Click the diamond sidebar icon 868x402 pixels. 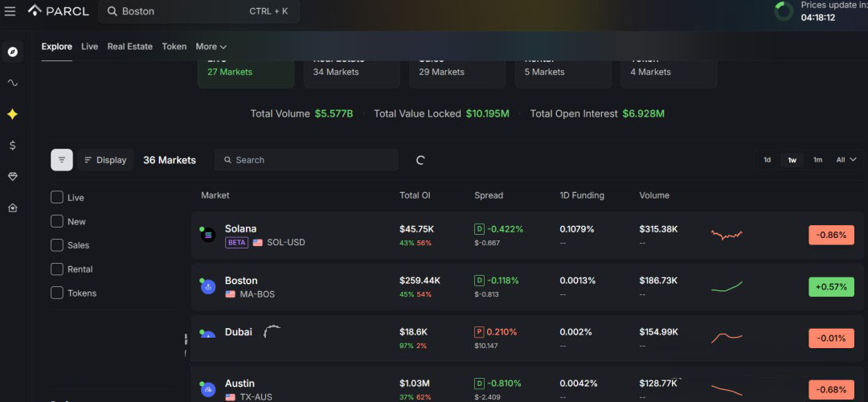pos(12,177)
